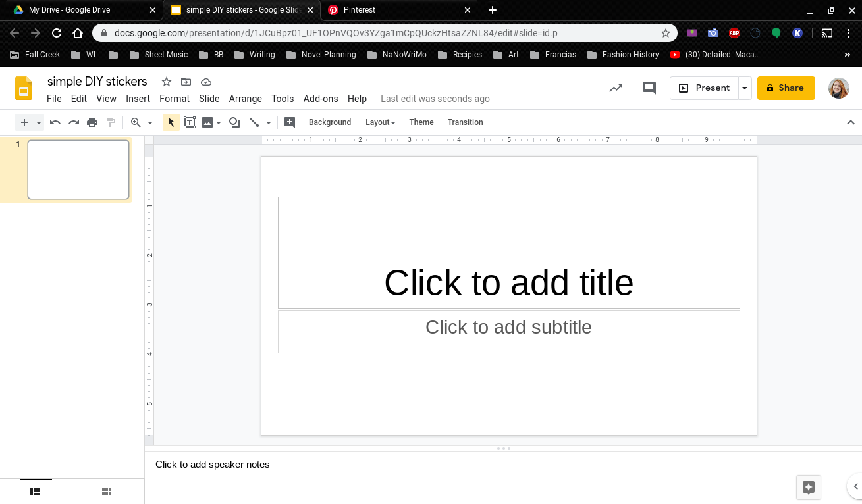Select the Shape tool
The image size is (862, 504).
[234, 122]
